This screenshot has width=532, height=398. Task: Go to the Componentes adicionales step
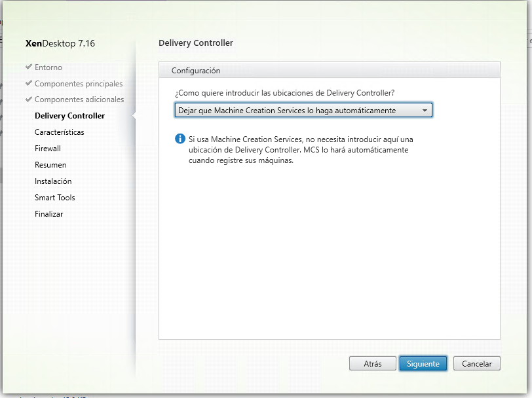79,99
